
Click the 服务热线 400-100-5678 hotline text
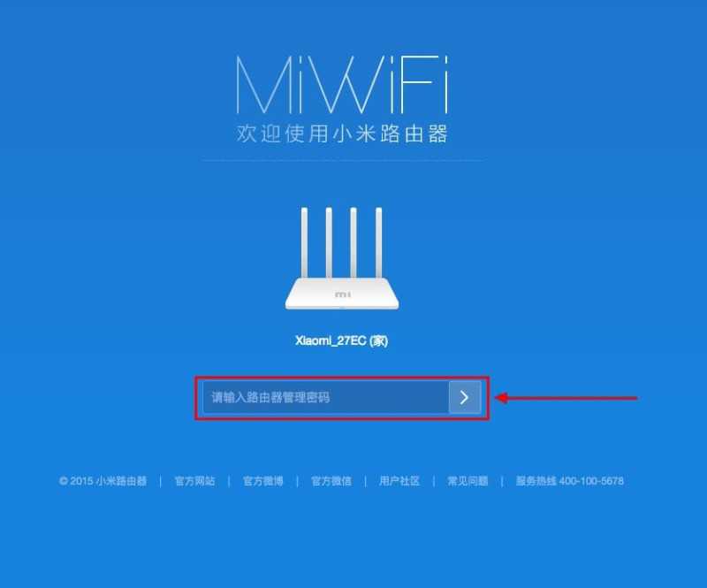(570, 481)
